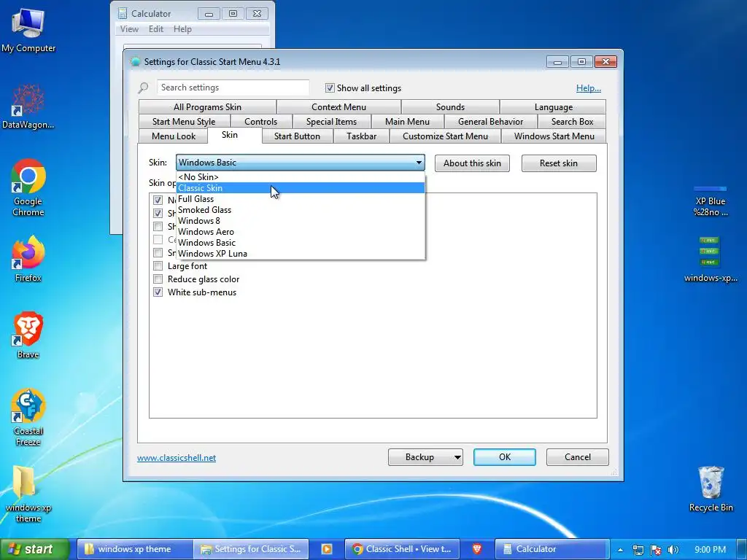Image resolution: width=747 pixels, height=560 pixels.
Task: Go to the Search Box tab
Action: pos(572,122)
